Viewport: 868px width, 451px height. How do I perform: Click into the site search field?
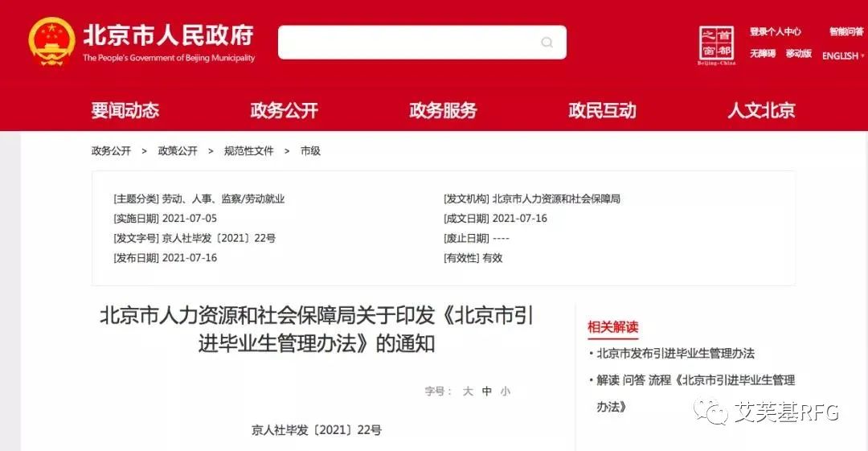pyautogui.click(x=410, y=42)
